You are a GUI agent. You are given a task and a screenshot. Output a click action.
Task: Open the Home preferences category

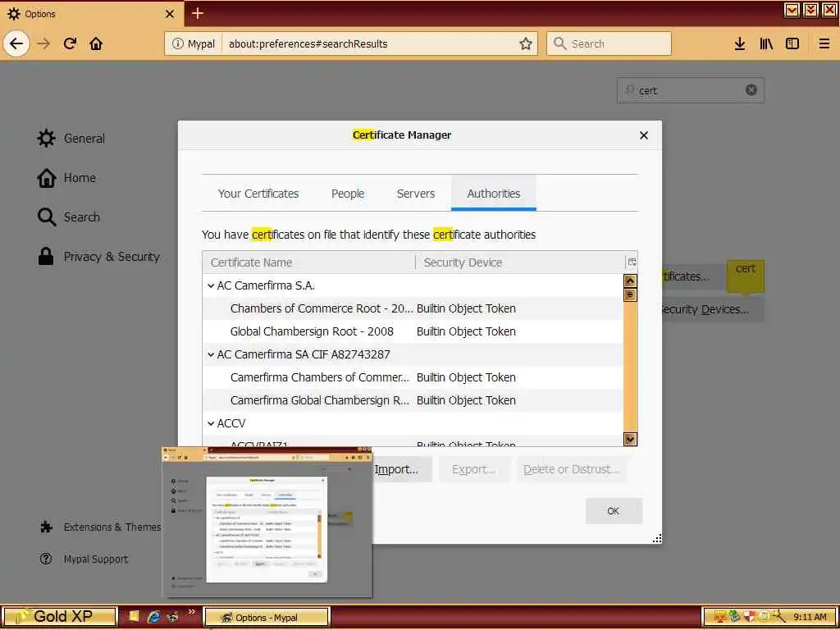coord(66,178)
